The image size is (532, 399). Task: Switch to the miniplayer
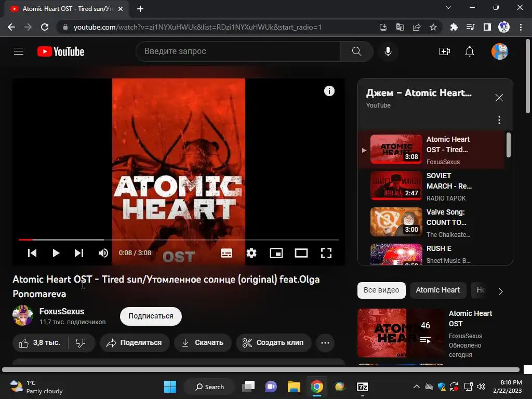pos(276,253)
